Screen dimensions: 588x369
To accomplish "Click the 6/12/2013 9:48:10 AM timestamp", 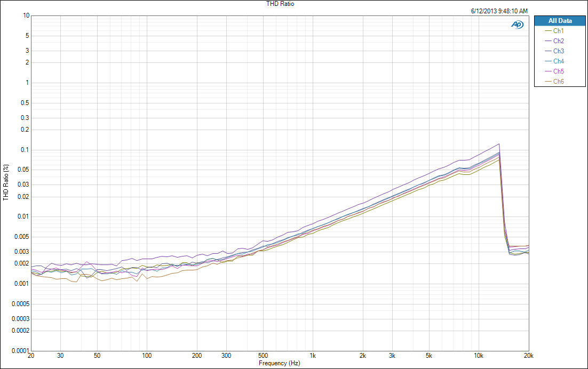I will (x=499, y=11).
